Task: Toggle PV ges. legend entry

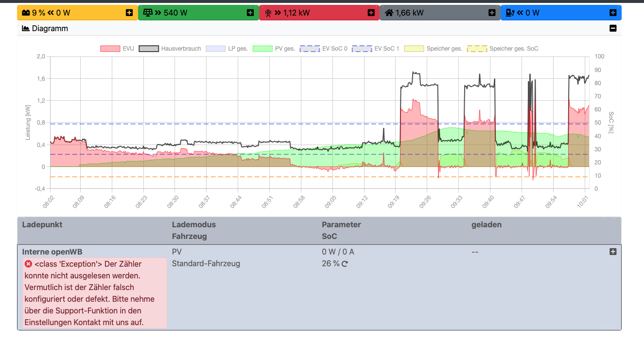Action: [262, 49]
